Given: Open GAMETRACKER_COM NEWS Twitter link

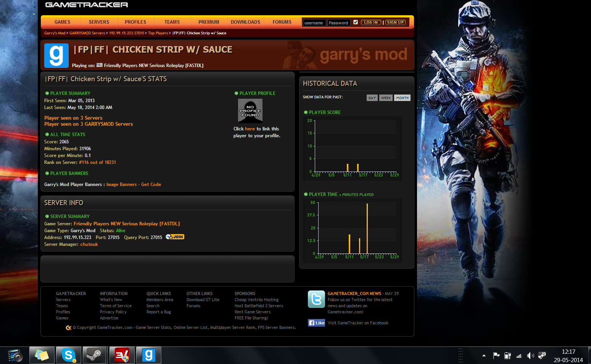Looking at the screenshot, I should pos(354,294).
